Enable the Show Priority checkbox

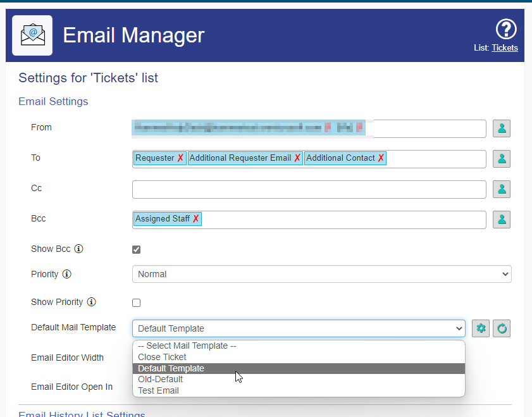pos(137,302)
